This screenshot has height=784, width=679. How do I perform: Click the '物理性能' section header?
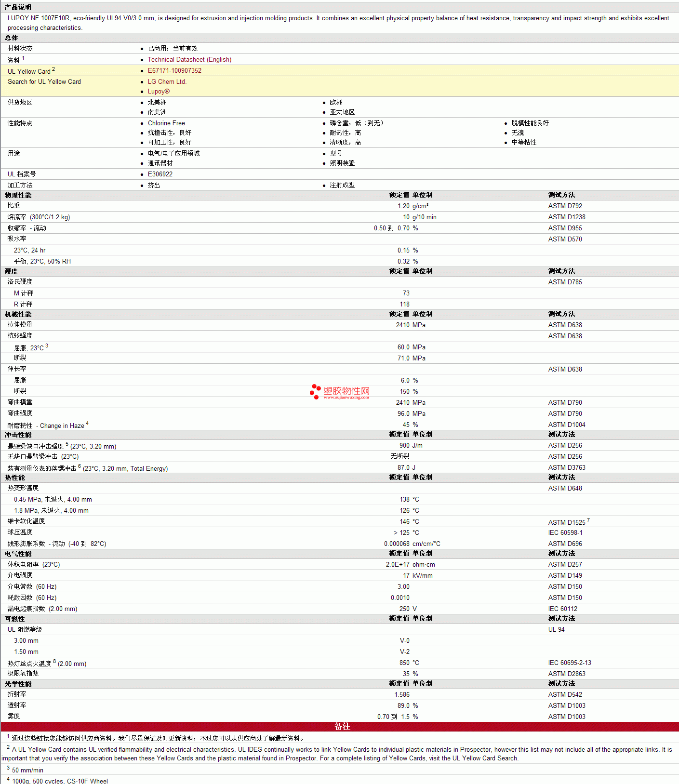click(x=18, y=196)
